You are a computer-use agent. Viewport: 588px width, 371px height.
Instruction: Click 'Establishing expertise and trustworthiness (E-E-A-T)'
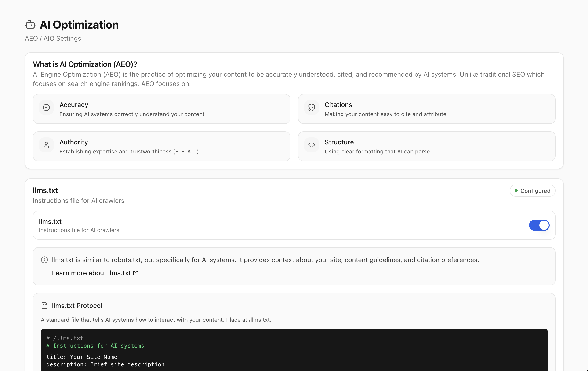click(129, 151)
